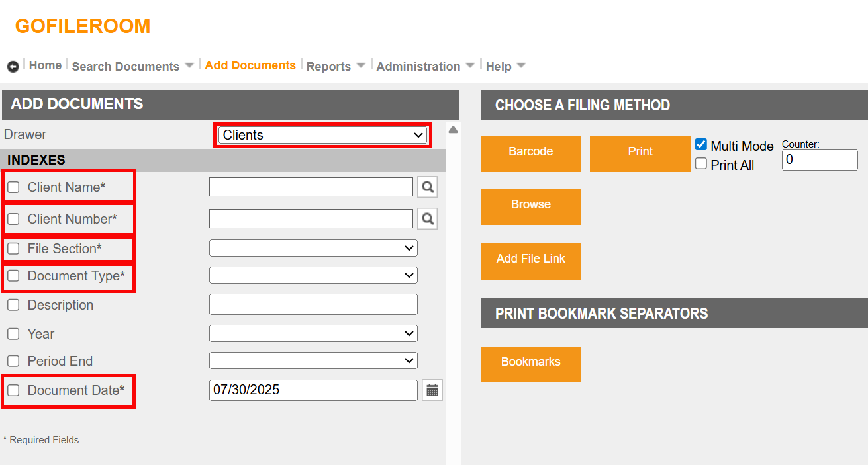Open the Drawer dropdown showing Clients
This screenshot has width=868, height=465.
[x=322, y=135]
